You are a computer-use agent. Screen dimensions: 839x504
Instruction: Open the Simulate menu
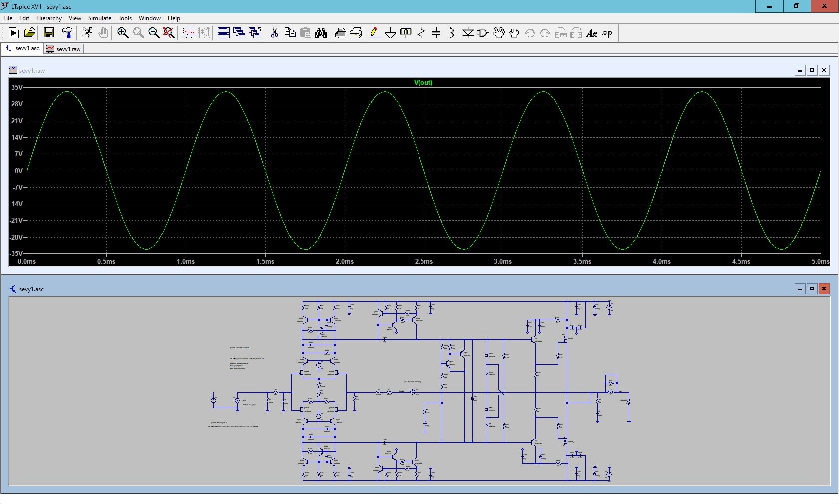[x=100, y=18]
